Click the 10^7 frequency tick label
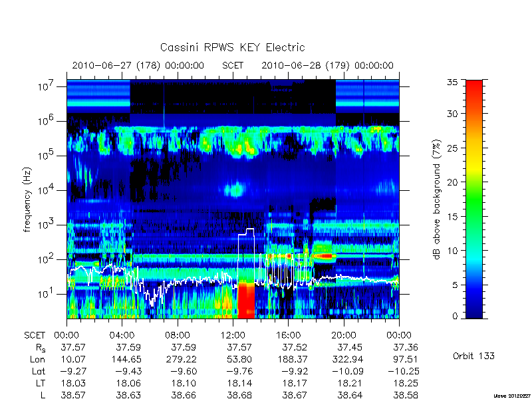The height and width of the screenshot is (399, 532). click(x=45, y=86)
